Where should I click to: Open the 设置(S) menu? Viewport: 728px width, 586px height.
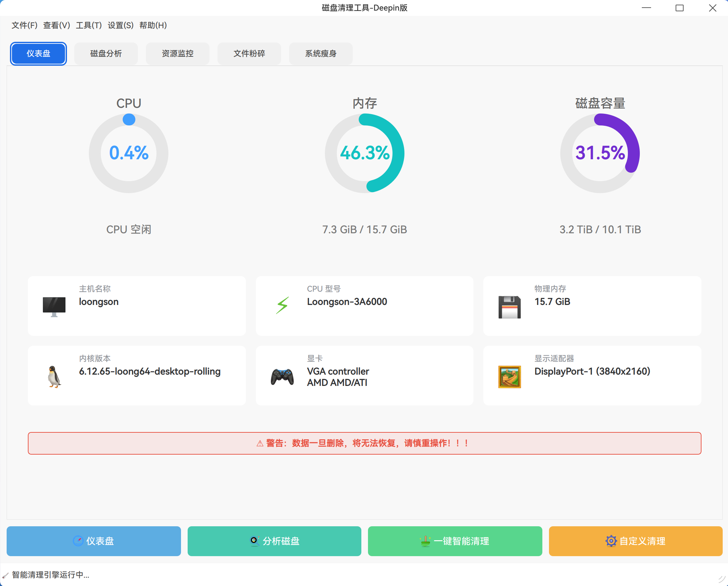point(120,25)
